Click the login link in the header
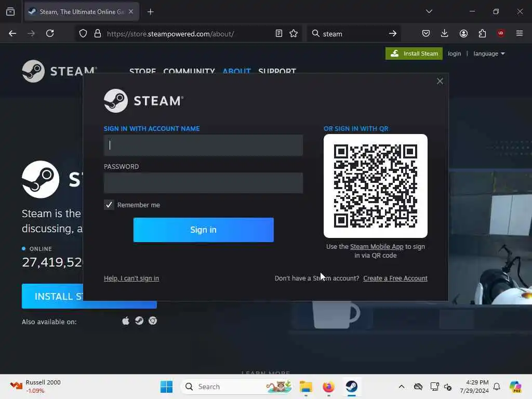 454,54
